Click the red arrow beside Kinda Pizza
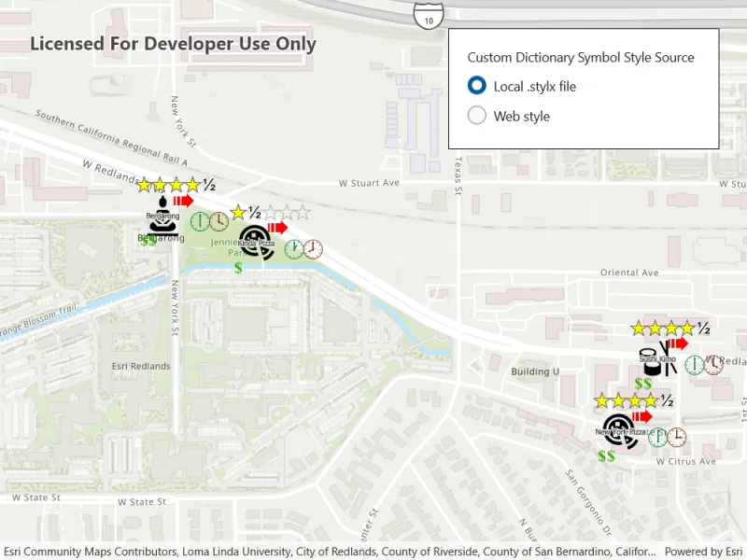Image resolution: width=747 pixels, height=560 pixels. click(277, 228)
